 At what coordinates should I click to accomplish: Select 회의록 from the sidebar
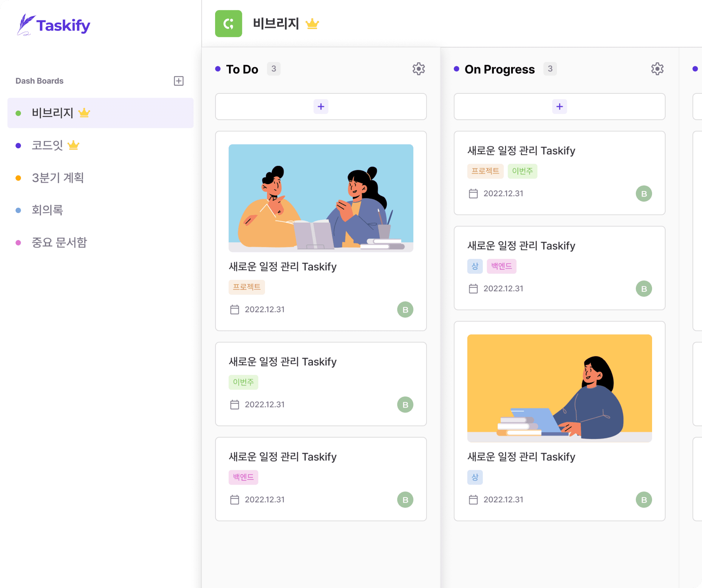tap(48, 210)
